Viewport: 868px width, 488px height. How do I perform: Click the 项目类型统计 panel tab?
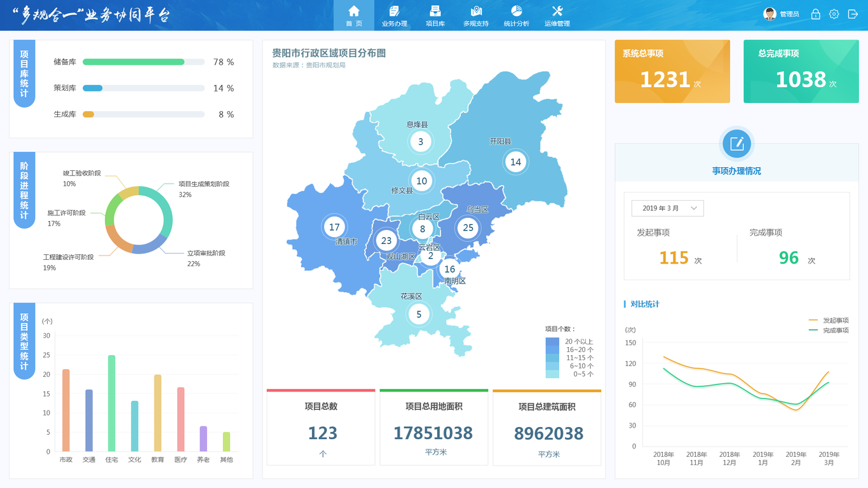[24, 341]
